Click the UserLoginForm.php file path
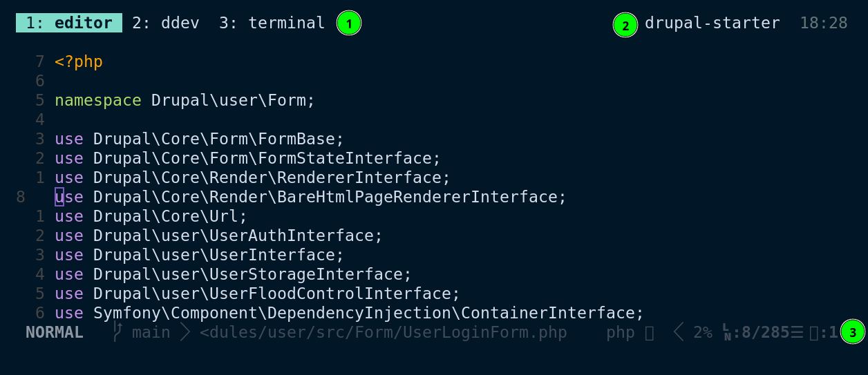The image size is (868, 375). (x=384, y=332)
